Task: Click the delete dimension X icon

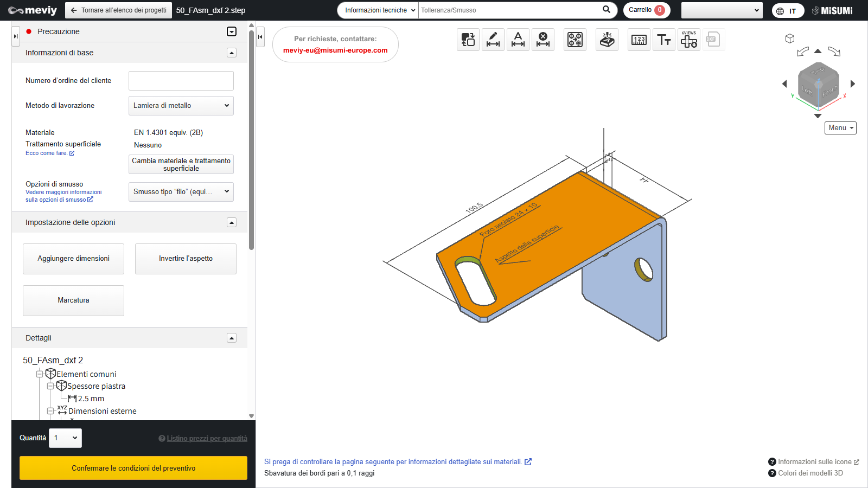Action: 543,40
